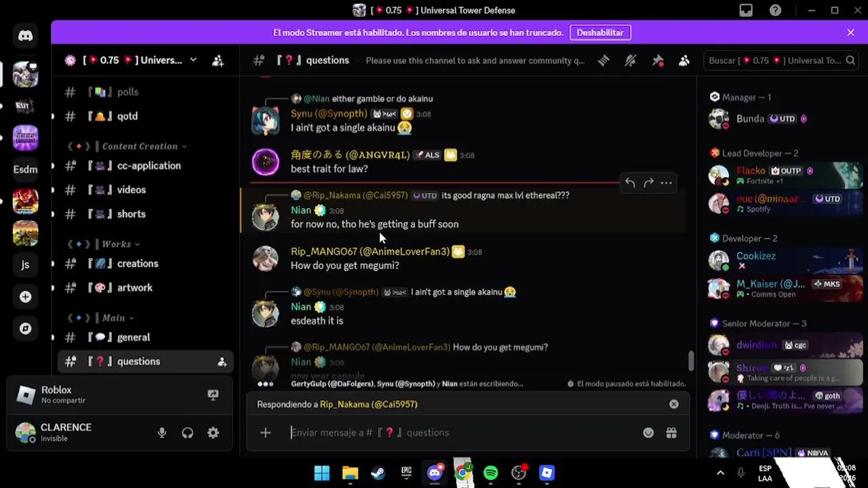The width and height of the screenshot is (868, 488).
Task: Deafen with the headphones icon
Action: [188, 432]
